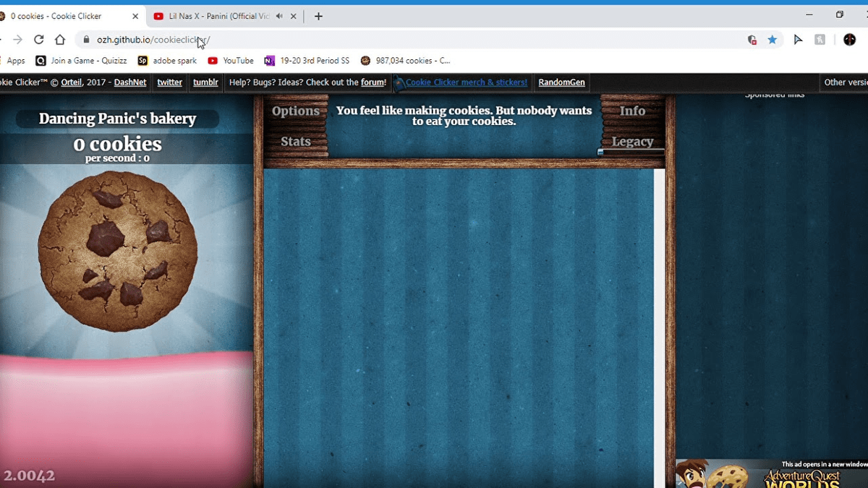Open the Other version dropdown
868x488 pixels.
pyautogui.click(x=846, y=82)
